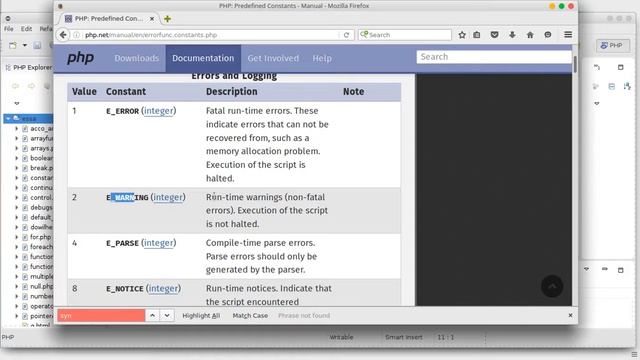Select null.php file in PHP Explorer
This screenshot has height=360, width=640.
[41, 287]
